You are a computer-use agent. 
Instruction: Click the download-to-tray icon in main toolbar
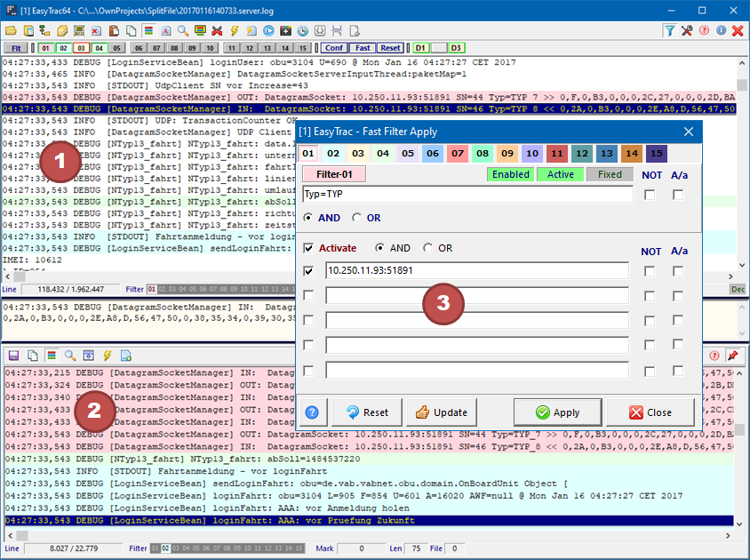click(320, 31)
